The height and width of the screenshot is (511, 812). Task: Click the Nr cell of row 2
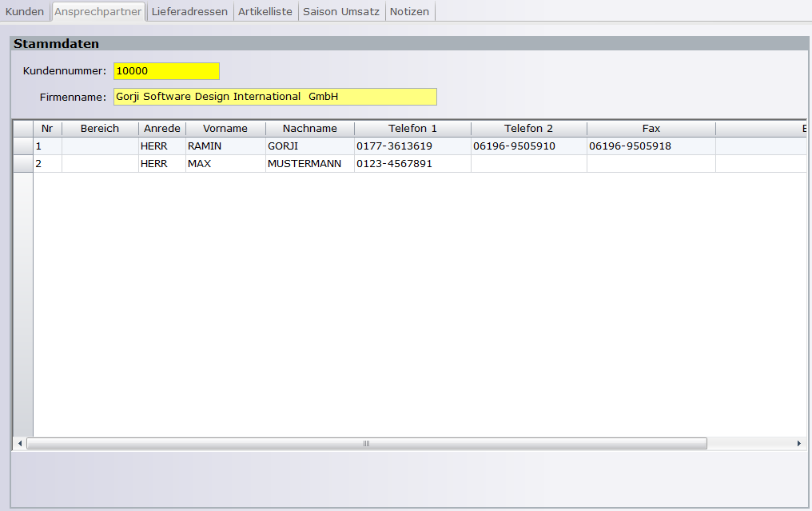[x=48, y=164]
